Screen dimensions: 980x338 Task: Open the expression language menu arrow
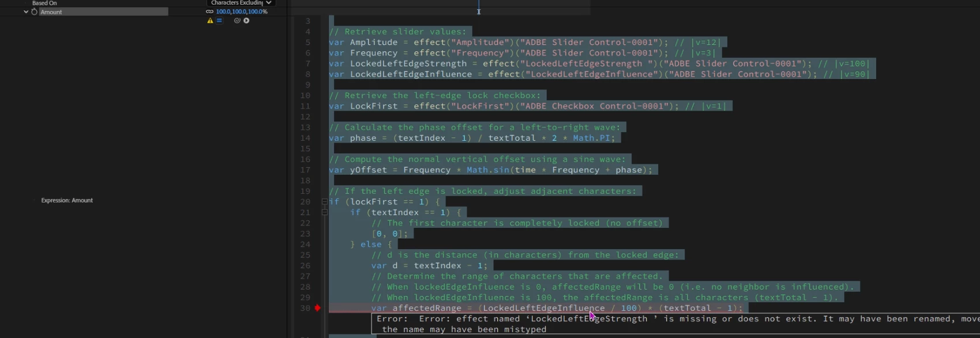pos(246,20)
